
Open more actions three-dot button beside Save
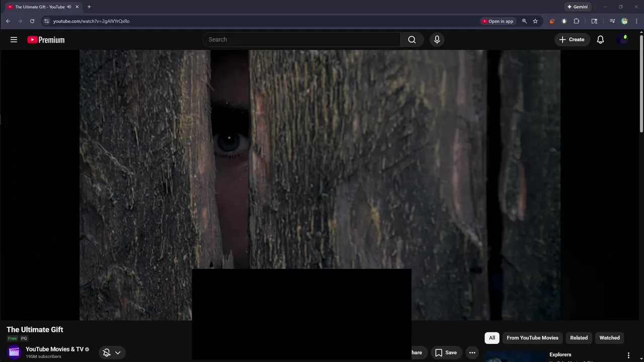pyautogui.click(x=472, y=352)
